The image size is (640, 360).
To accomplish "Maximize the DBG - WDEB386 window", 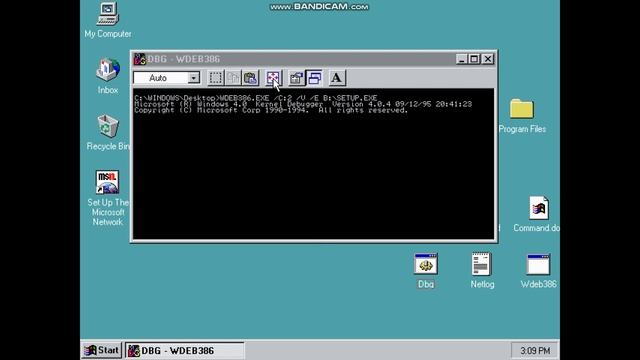I will (474, 59).
